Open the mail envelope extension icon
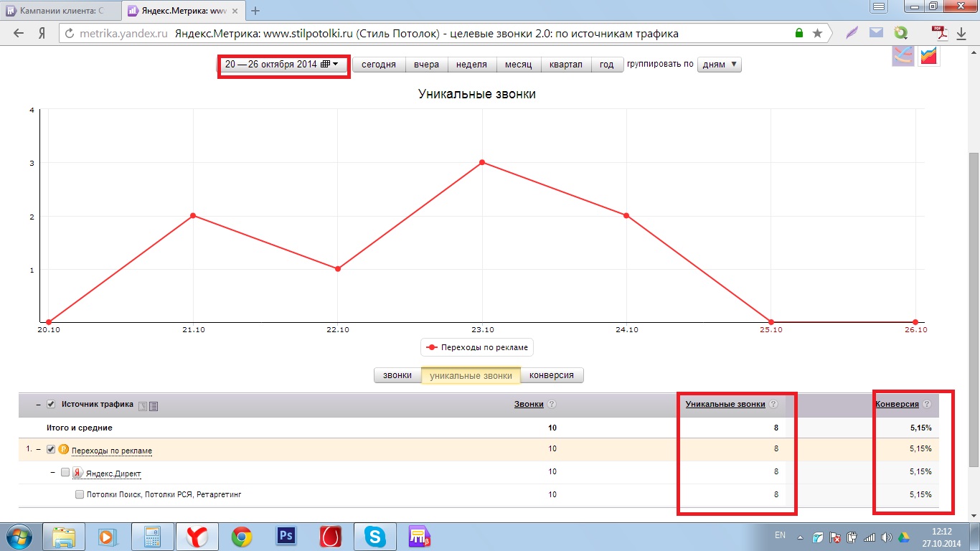 (x=876, y=32)
